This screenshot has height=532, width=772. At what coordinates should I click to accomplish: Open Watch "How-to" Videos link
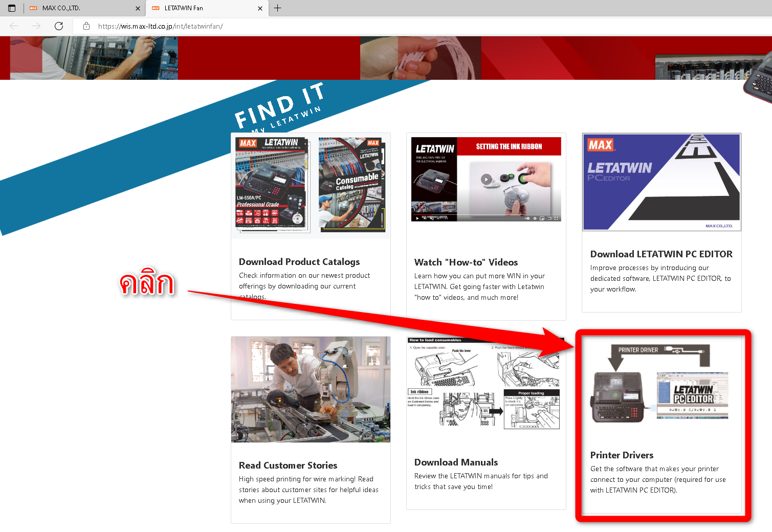466,262
